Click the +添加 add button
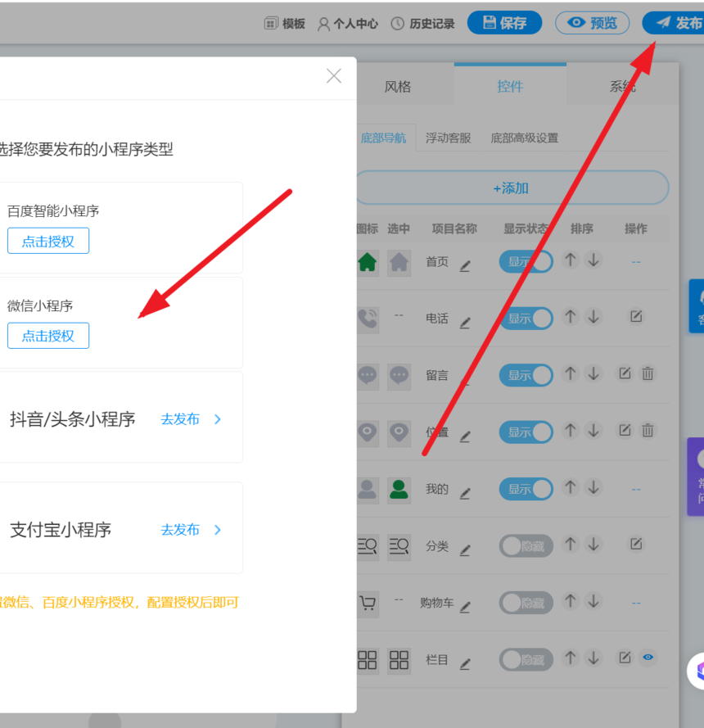Screen dimensions: 704x728 [x=512, y=188]
